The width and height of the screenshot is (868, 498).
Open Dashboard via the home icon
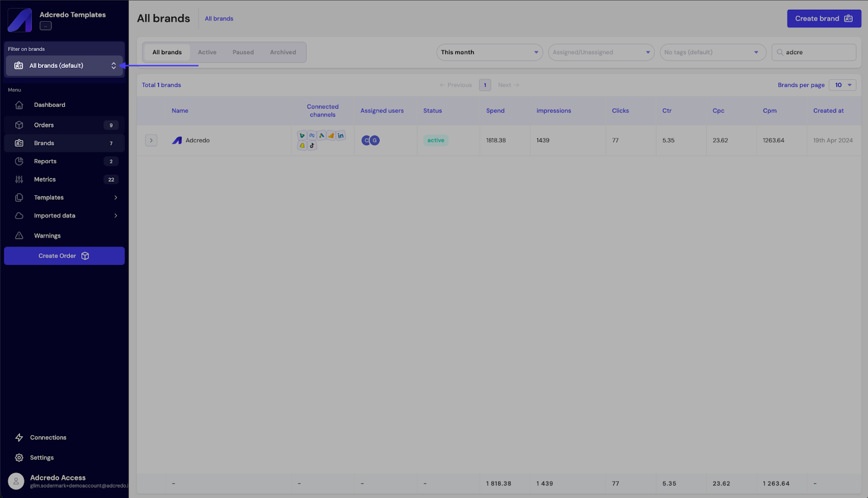(19, 105)
